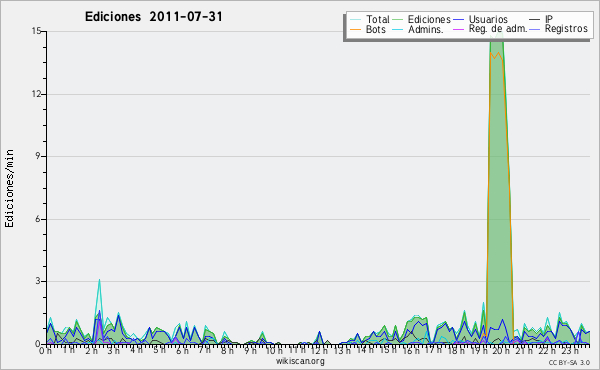Click the 'wikiscan.org' caption below chart
The image size is (600, 370).
pos(300,361)
